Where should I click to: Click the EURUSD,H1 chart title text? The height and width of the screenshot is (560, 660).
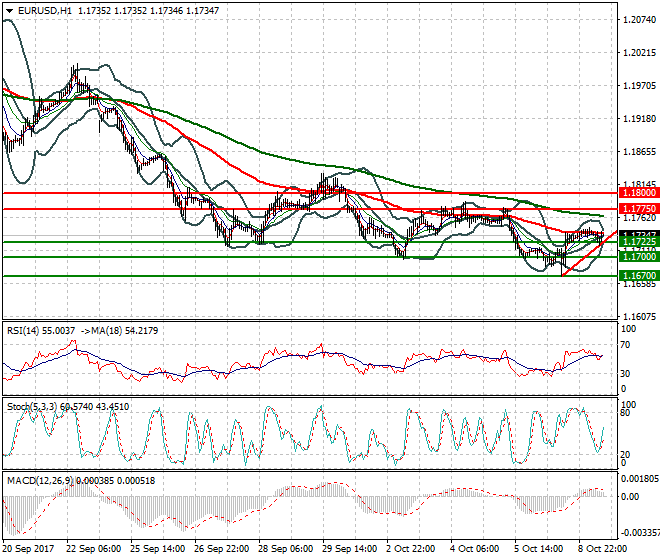point(44,10)
